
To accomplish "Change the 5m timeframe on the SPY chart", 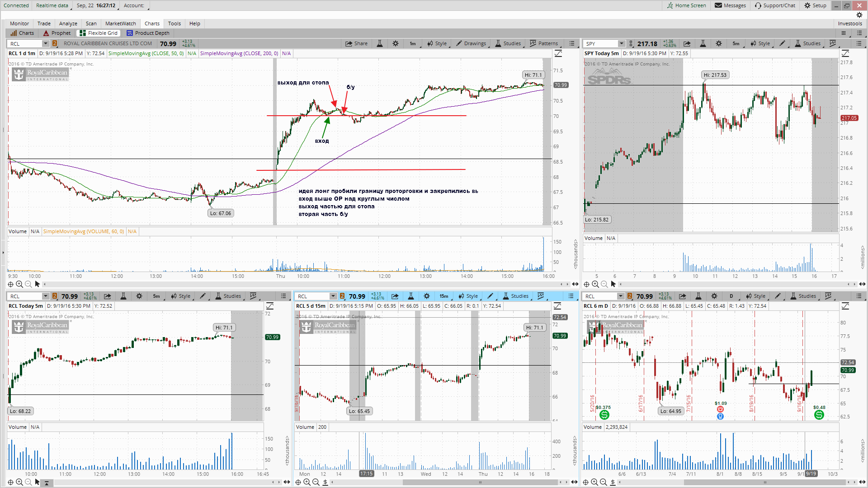I will click(x=736, y=44).
